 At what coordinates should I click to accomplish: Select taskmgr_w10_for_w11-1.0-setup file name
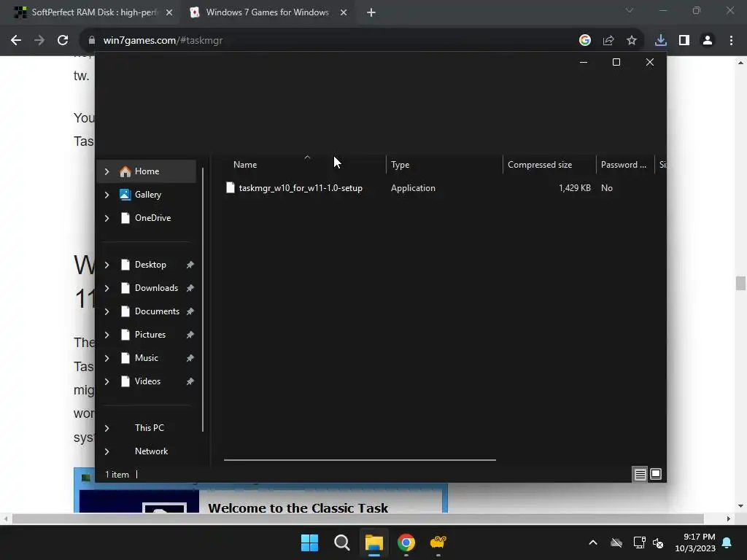tap(301, 188)
